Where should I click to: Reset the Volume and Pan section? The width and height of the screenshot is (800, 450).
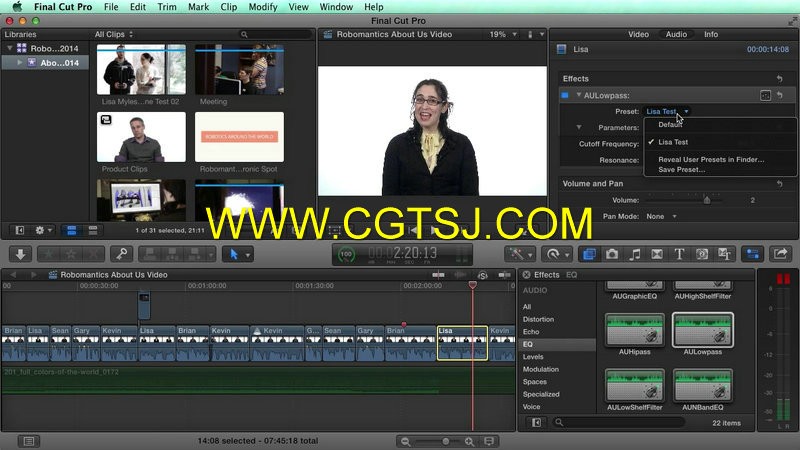click(x=780, y=184)
